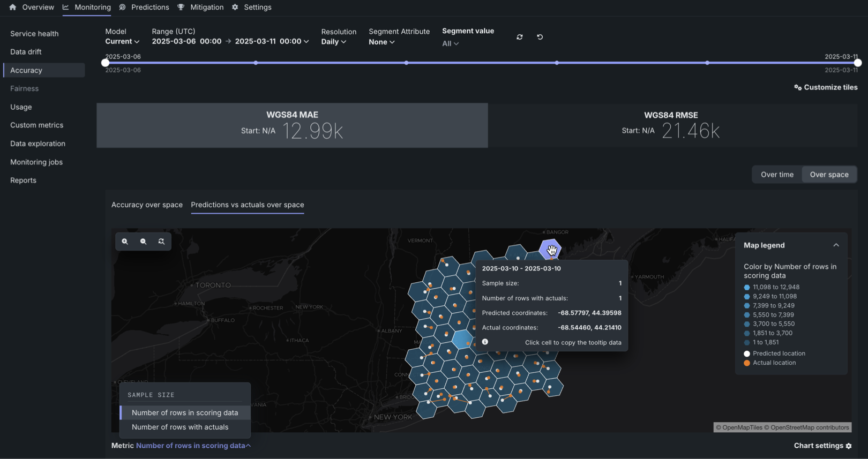This screenshot has height=459, width=868.
Task: Click the refresh data icon
Action: point(519,37)
